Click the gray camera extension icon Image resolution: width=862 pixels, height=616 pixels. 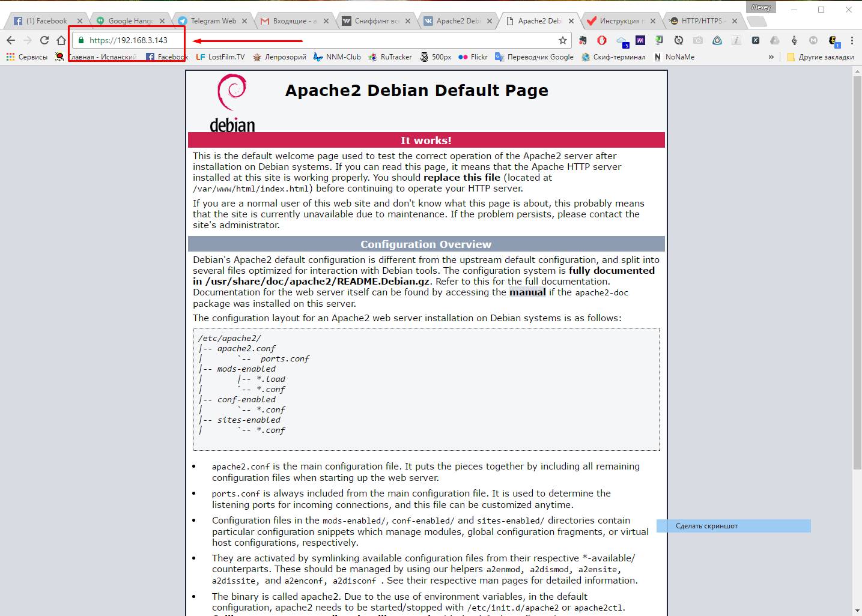tap(698, 40)
